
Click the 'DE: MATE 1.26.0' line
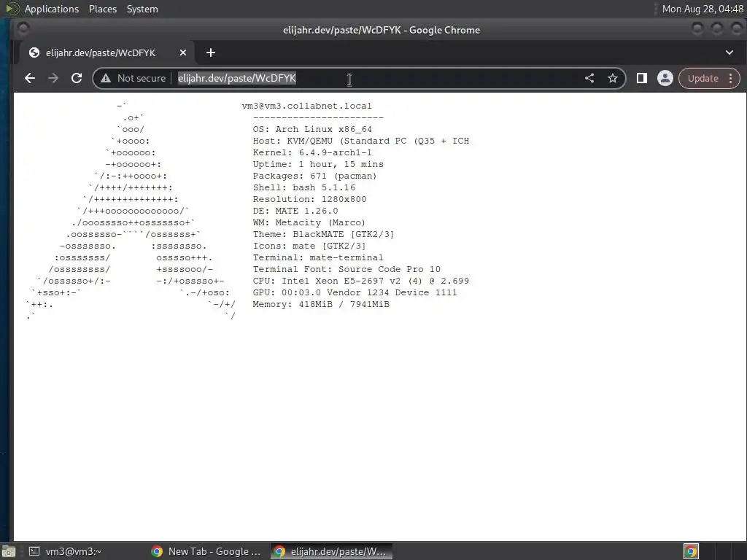[x=295, y=211]
